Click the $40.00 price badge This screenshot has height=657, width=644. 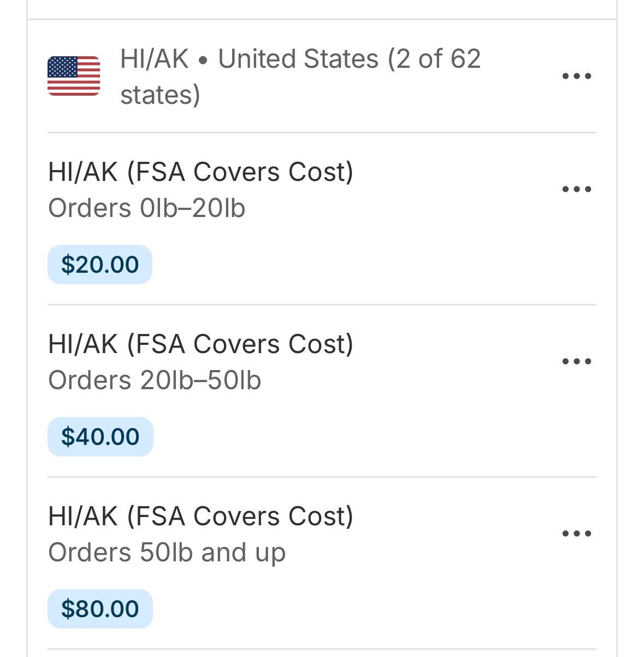101,437
